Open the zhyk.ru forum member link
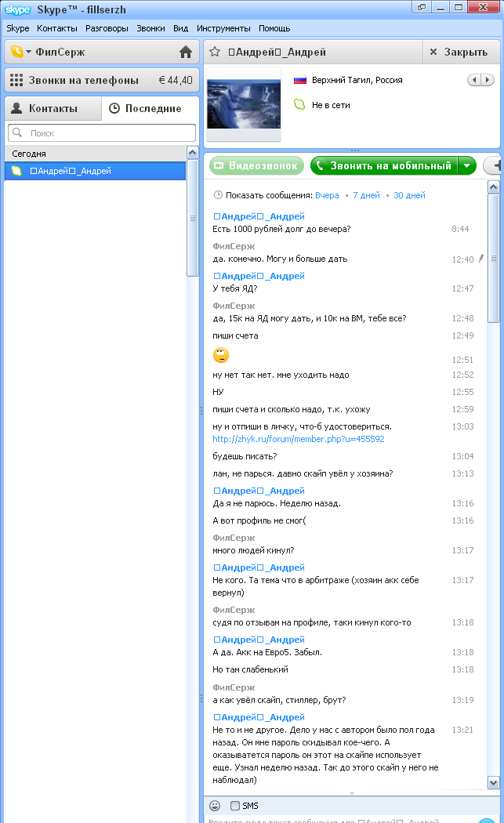Screen dimensions: 504x823 click(298, 439)
